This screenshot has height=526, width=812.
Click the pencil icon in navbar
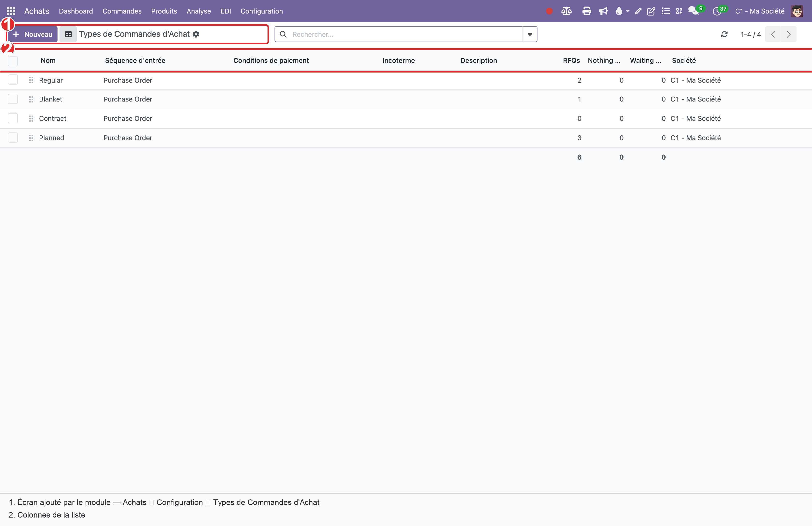(x=638, y=11)
